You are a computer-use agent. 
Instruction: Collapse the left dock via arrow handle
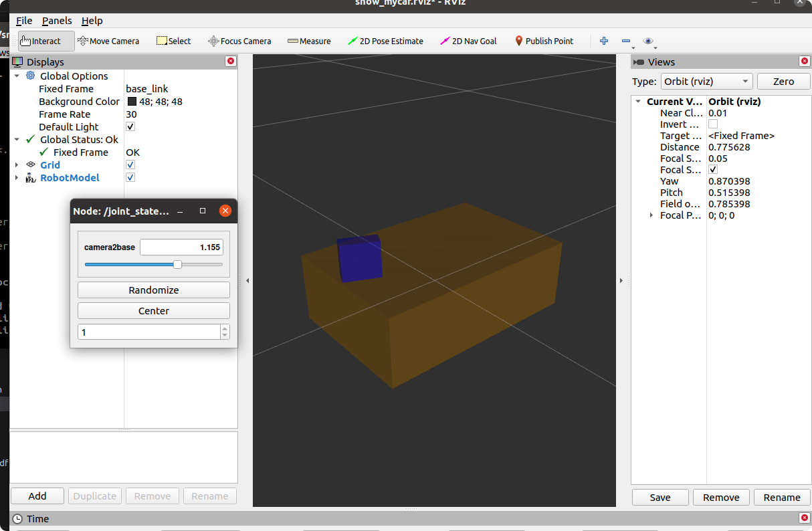point(247,281)
